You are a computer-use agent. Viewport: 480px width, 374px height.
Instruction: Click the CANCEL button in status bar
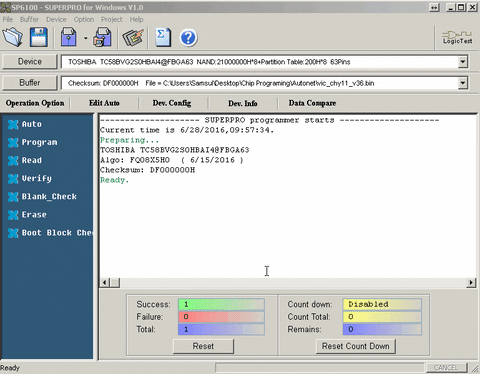(x=446, y=367)
